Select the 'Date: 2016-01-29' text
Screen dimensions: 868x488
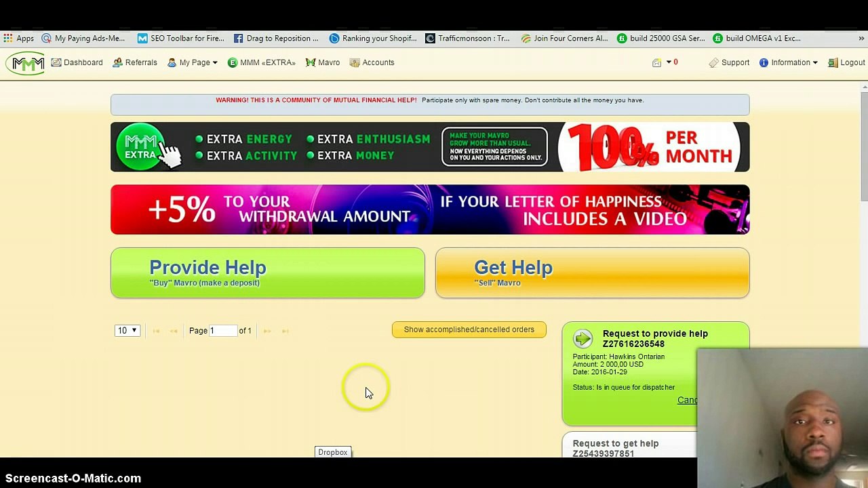(599, 372)
